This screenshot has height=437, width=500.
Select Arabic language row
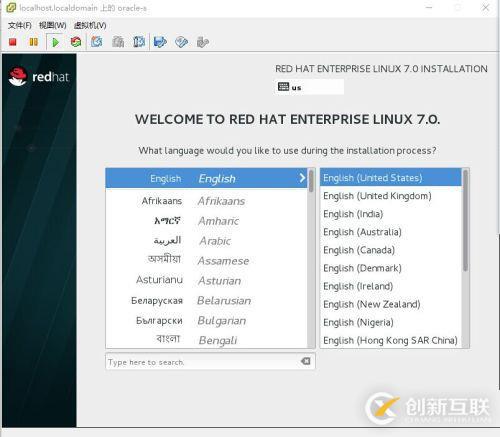click(206, 241)
